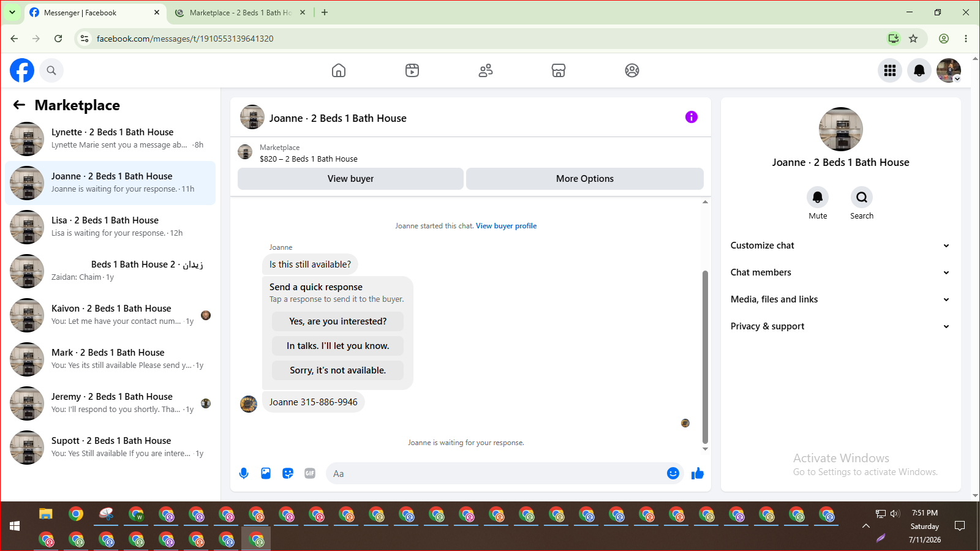The image size is (980, 551).
Task: Open the Chrome profile icon
Action: (x=944, y=39)
